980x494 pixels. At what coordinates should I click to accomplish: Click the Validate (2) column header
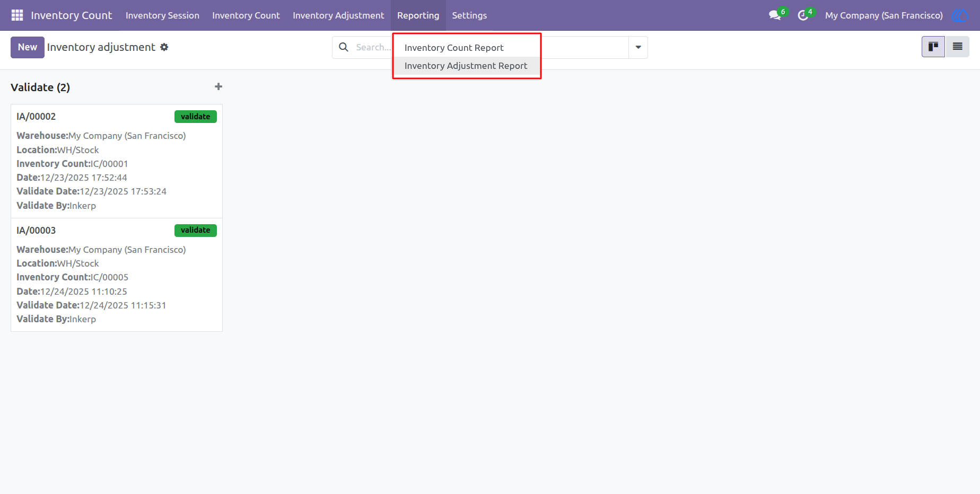(x=40, y=87)
